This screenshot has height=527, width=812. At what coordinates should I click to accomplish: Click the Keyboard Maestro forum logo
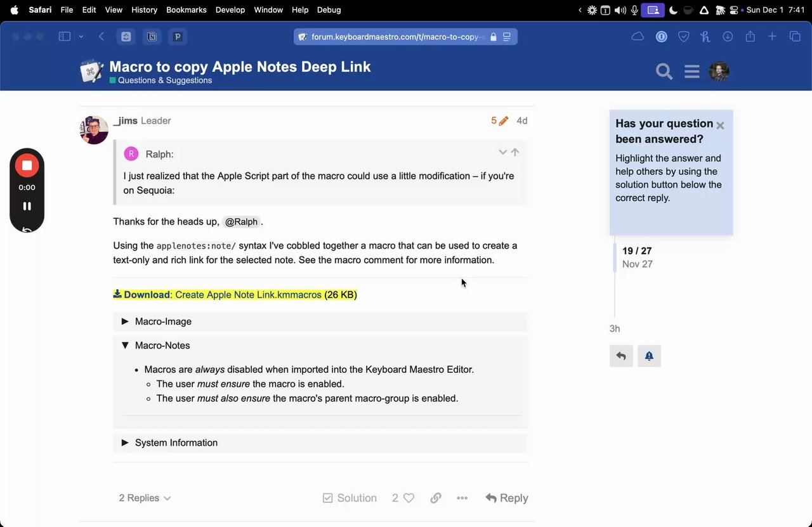click(x=92, y=71)
